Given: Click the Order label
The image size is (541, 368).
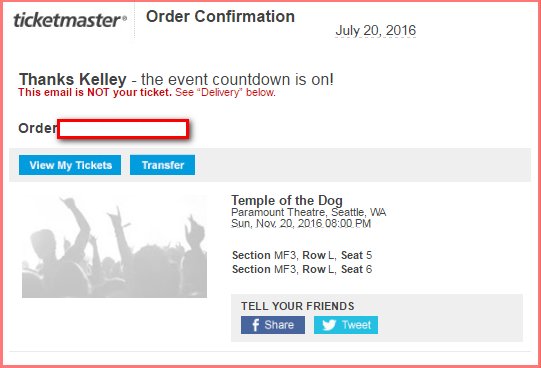Looking at the screenshot, I should coord(38,128).
